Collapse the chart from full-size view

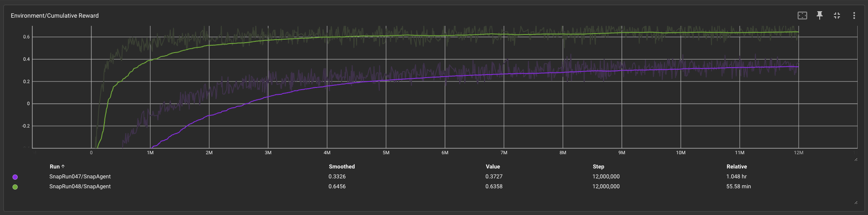point(837,16)
